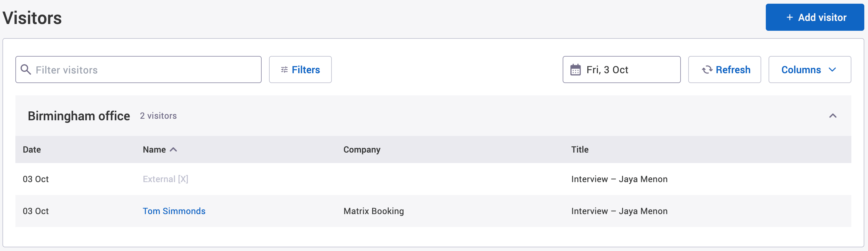The image size is (868, 251).
Task: Click the ascending sort arrow beside Name
Action: point(173,149)
